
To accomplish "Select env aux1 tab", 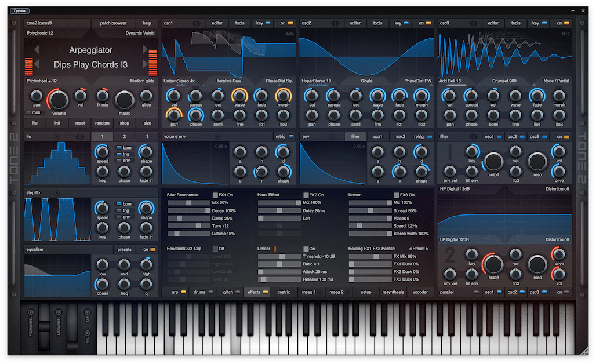I will (x=377, y=137).
